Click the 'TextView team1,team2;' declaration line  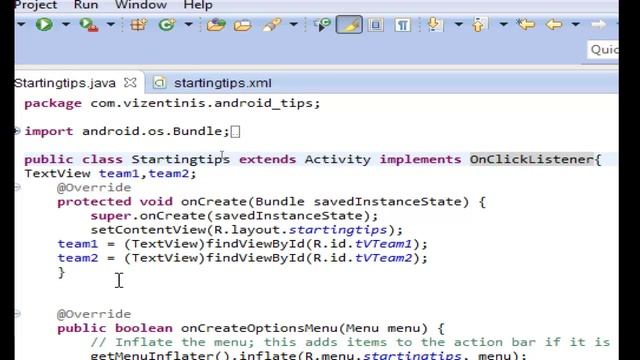[x=110, y=173]
